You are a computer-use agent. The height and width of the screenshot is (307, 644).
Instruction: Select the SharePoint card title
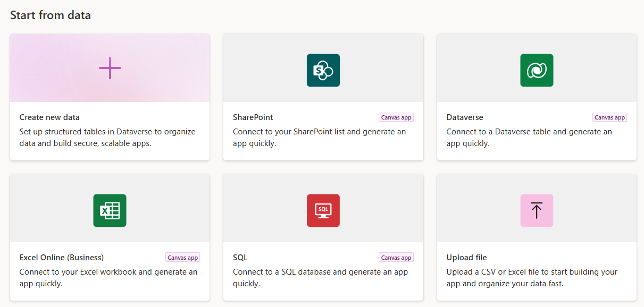coord(253,117)
